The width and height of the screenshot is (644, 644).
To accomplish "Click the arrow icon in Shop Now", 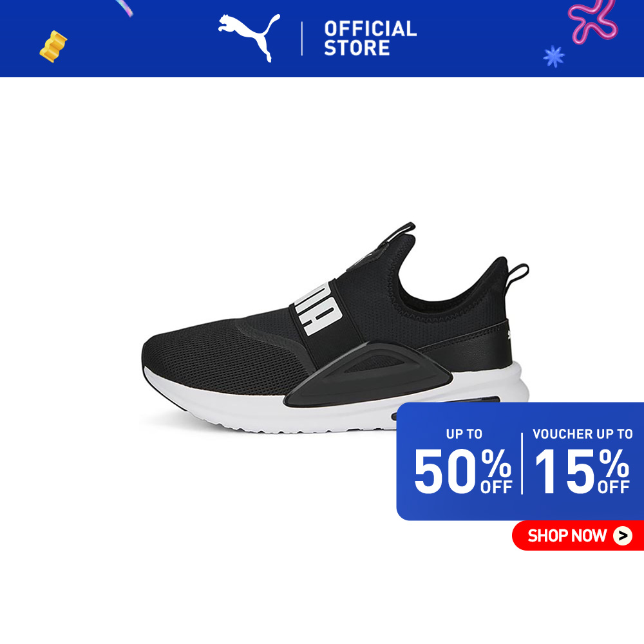I will pos(622,536).
